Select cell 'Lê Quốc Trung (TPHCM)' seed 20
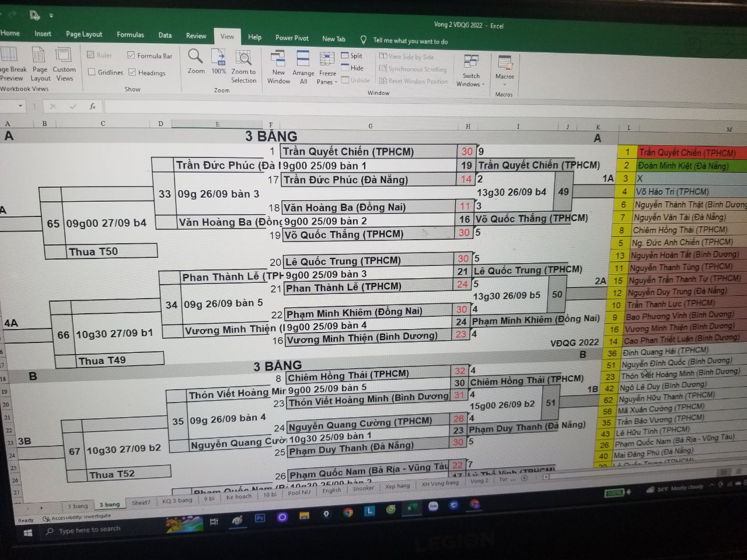Image resolution: width=747 pixels, height=560 pixels. pyautogui.click(x=369, y=261)
